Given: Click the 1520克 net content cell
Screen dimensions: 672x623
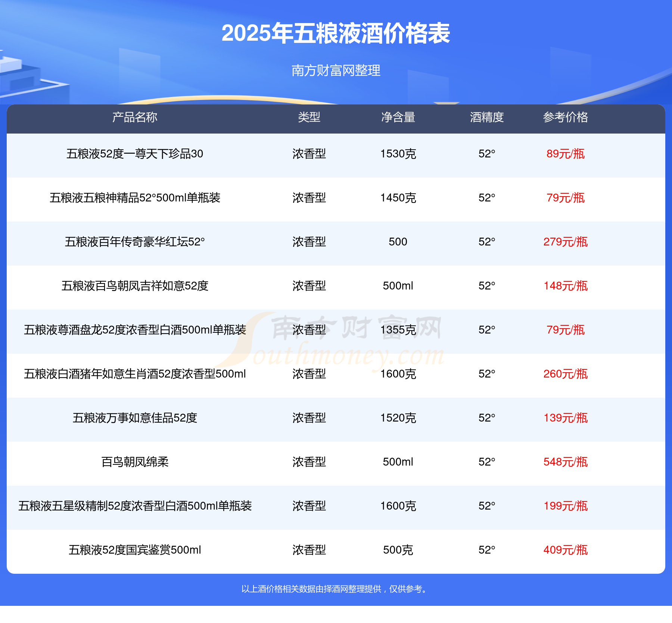Looking at the screenshot, I should click(x=398, y=418).
